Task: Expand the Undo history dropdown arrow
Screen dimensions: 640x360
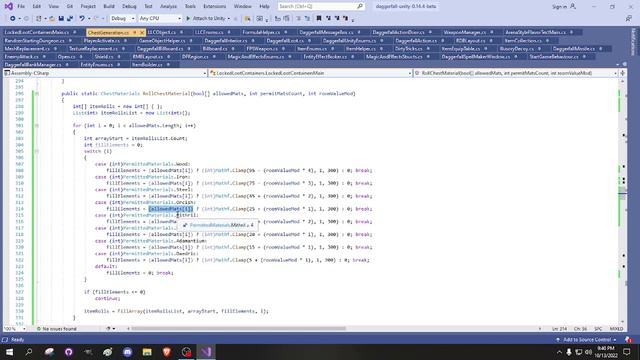Action: (x=89, y=19)
